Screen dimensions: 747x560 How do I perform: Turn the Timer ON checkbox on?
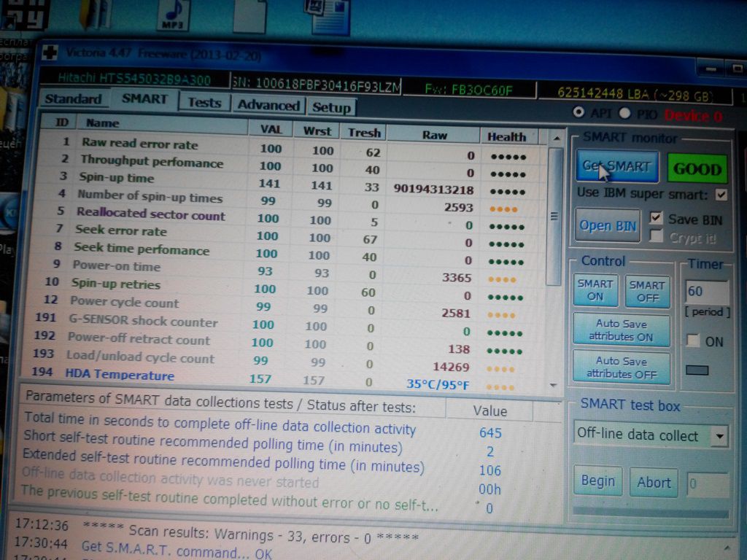pos(693,341)
